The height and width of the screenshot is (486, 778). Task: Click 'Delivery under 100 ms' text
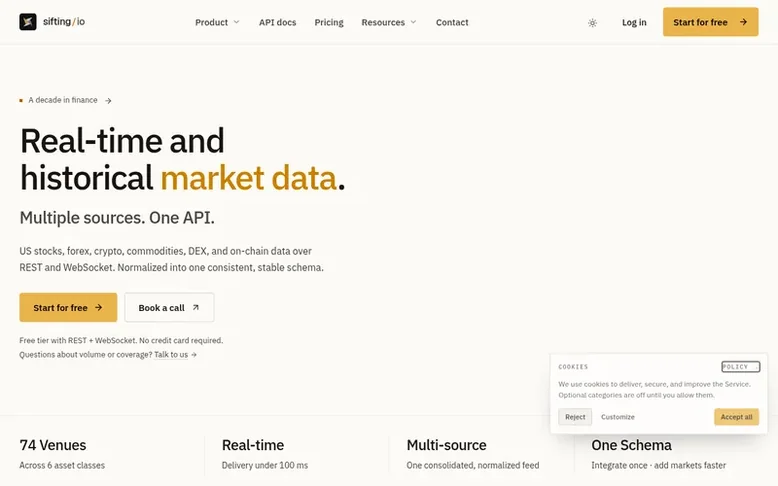coord(264,466)
